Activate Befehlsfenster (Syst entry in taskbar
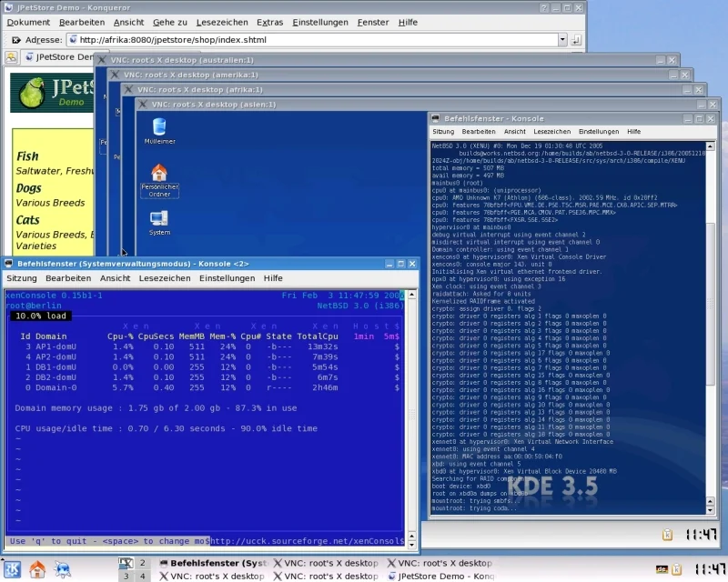The width and height of the screenshot is (728, 582). point(214,563)
